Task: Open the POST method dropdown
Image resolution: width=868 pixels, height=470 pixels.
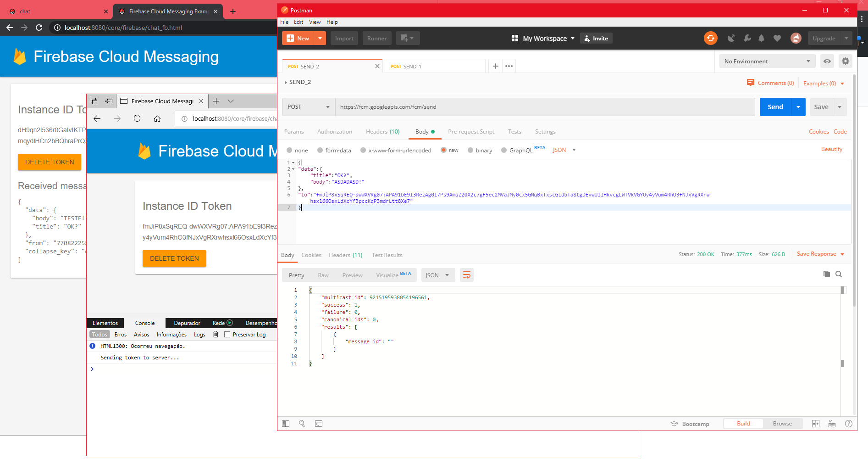Action: pyautogui.click(x=309, y=107)
